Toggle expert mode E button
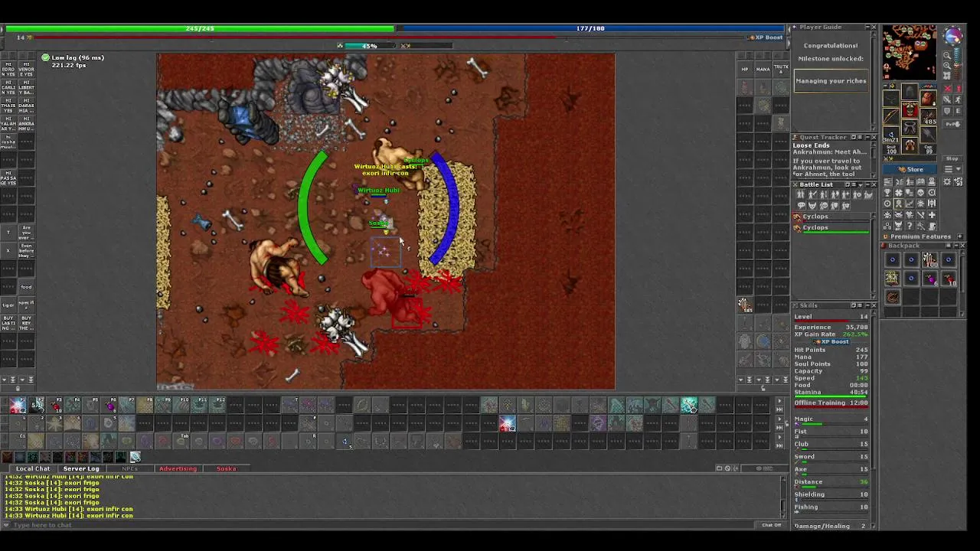 [x=958, y=111]
